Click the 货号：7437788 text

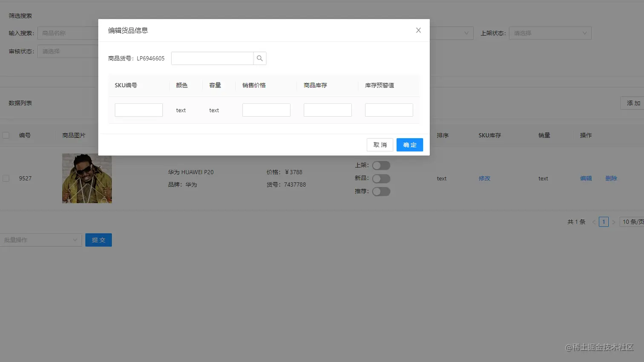tap(286, 185)
